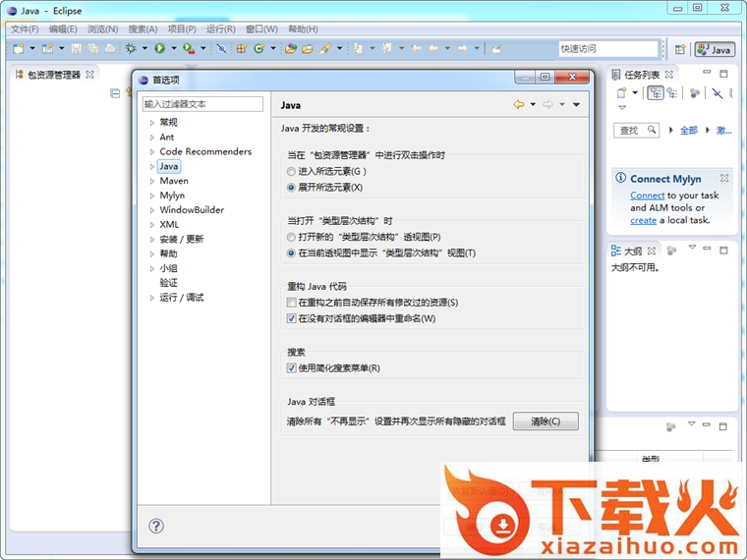This screenshot has height=560, width=747.
Task: Click the Open Task icon in toolbar
Action: (308, 48)
